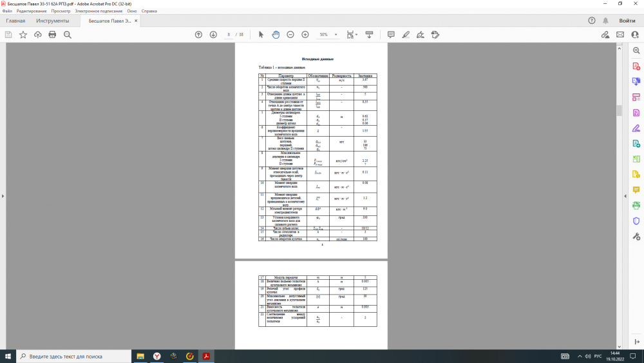Add a comment note icon
Viewport: 644px width, 363px height.
tap(391, 35)
